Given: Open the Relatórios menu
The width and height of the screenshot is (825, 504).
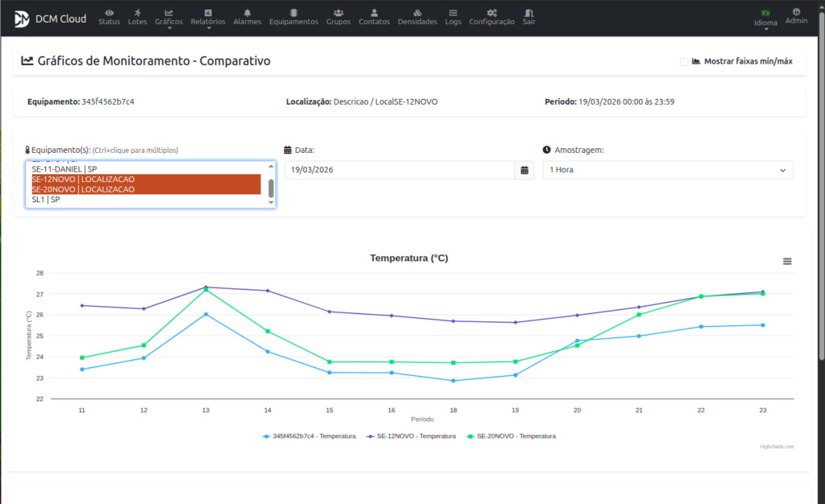Looking at the screenshot, I should tap(208, 17).
